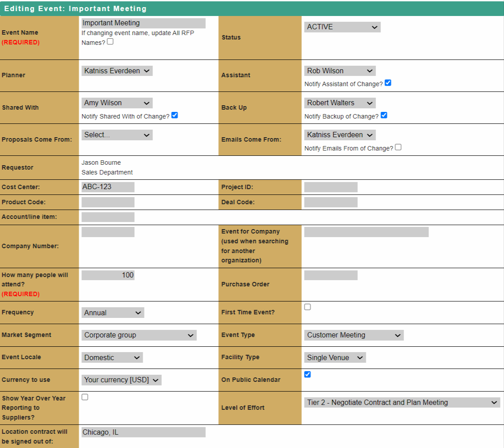Check the First Time Event checkbox
The width and height of the screenshot is (504, 448).
click(x=308, y=307)
